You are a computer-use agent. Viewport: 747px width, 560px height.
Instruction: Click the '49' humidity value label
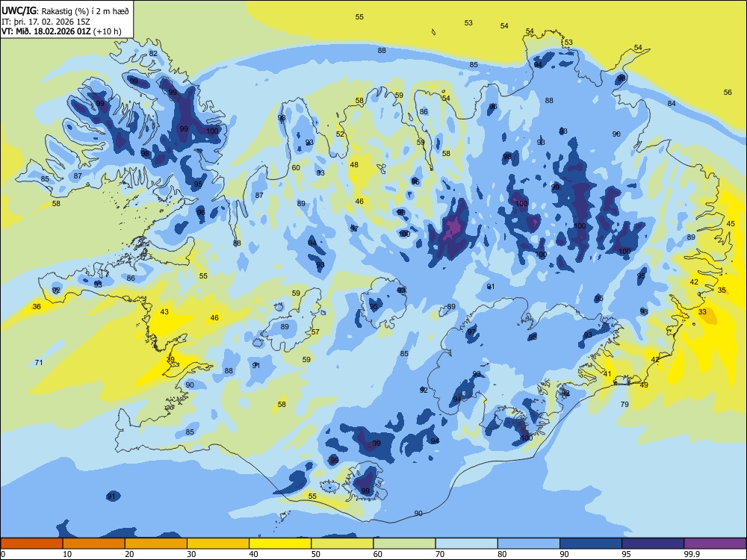[x=644, y=385]
